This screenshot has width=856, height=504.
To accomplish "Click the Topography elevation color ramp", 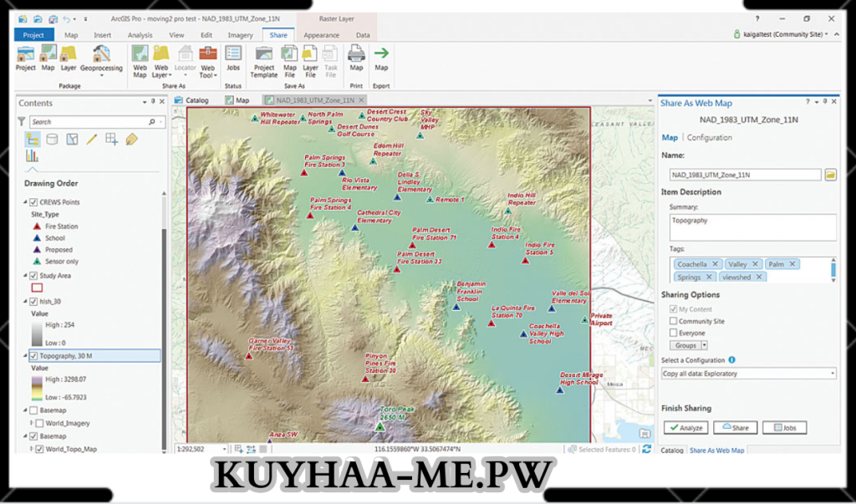I will click(37, 388).
